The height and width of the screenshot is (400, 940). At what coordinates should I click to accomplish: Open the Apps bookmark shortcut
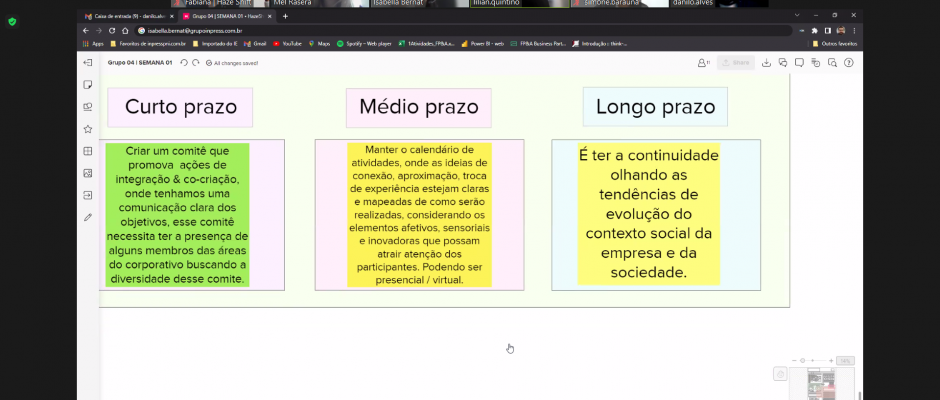coord(93,44)
